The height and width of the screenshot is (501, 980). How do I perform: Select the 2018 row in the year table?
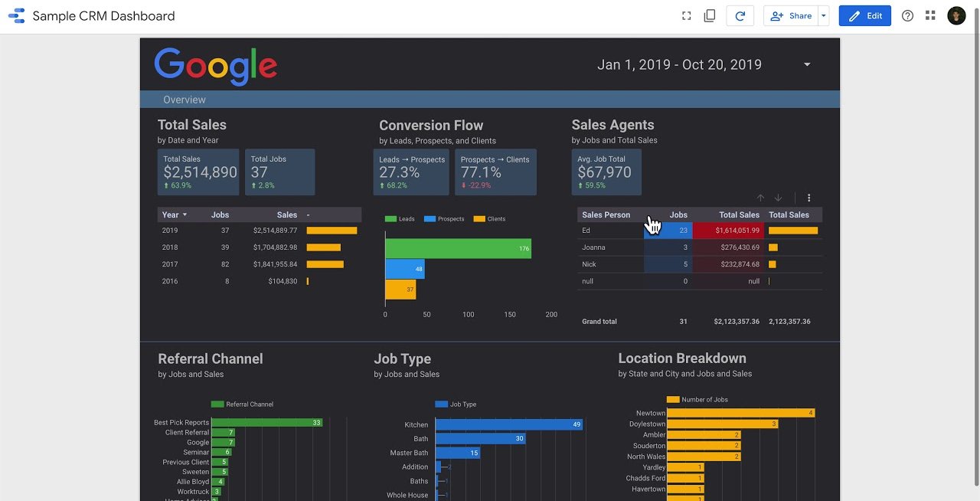(x=259, y=247)
